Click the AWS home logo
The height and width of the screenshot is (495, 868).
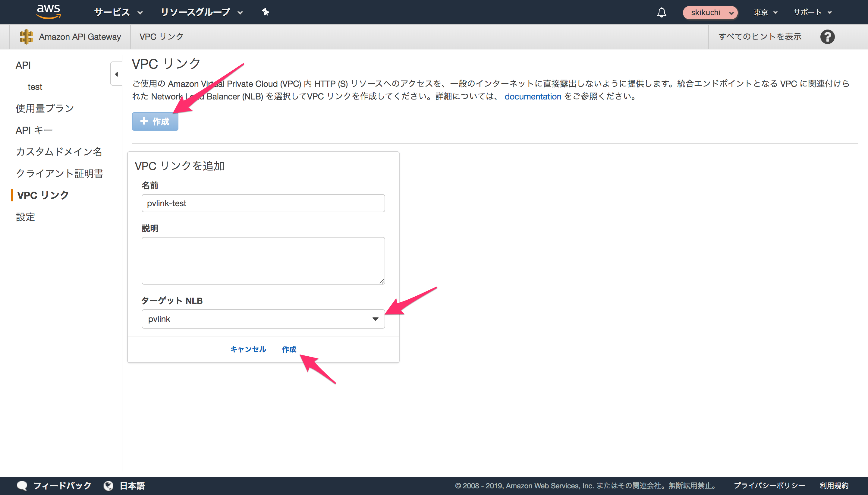[x=48, y=12]
